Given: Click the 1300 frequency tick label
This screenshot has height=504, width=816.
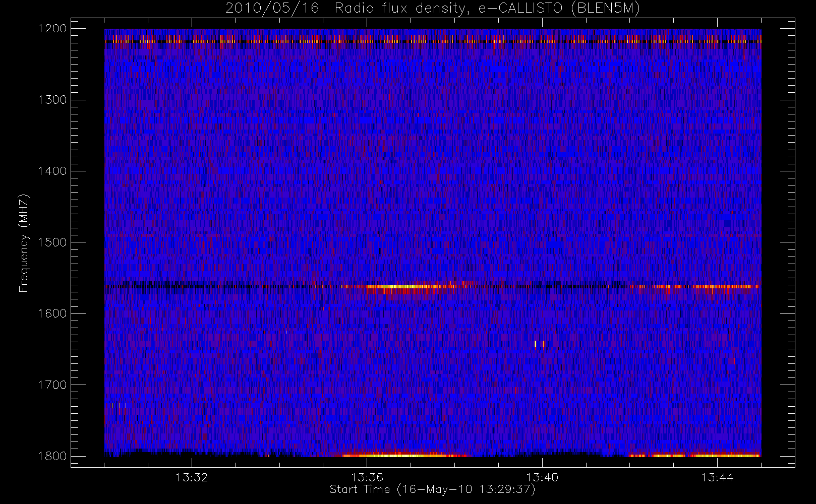Looking at the screenshot, I should tap(52, 100).
